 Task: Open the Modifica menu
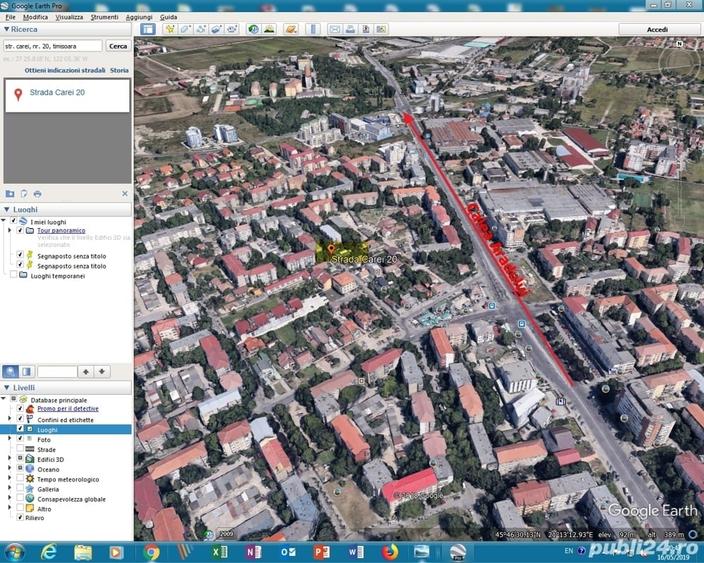(x=35, y=17)
